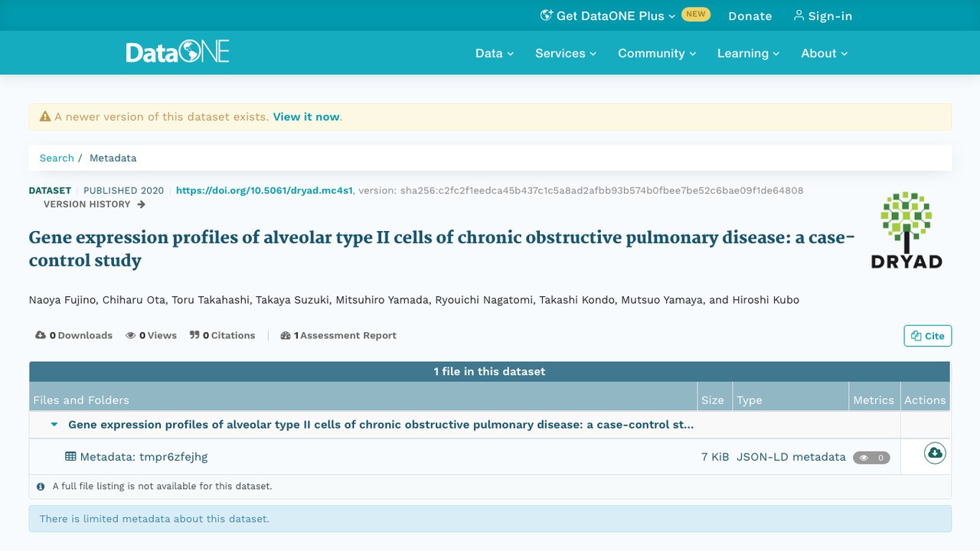Click the Assessment Report gauge icon
The height and width of the screenshot is (551, 980).
point(286,335)
